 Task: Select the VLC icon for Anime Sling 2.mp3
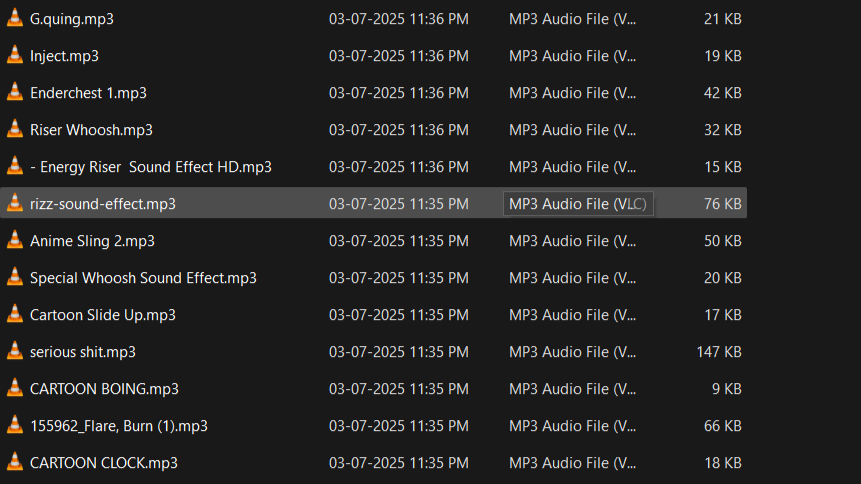point(15,241)
